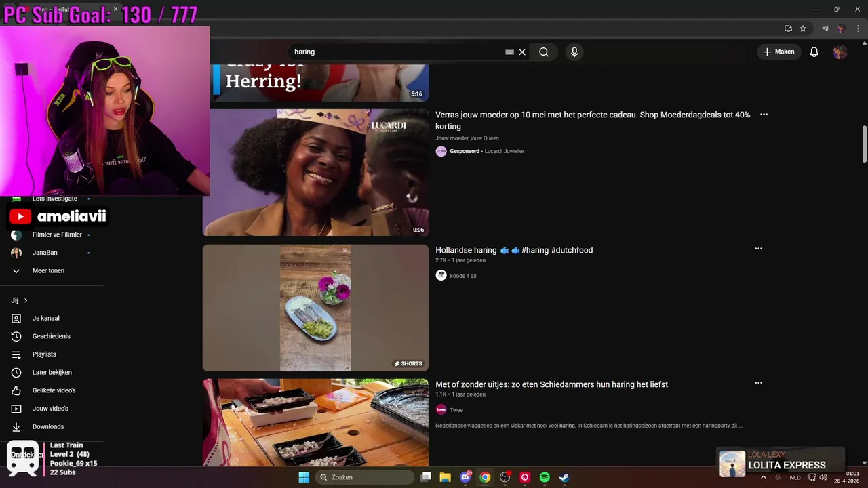The height and width of the screenshot is (488, 868).
Task: Open the Lucardi Moederdagdeals ad title
Action: (593, 121)
